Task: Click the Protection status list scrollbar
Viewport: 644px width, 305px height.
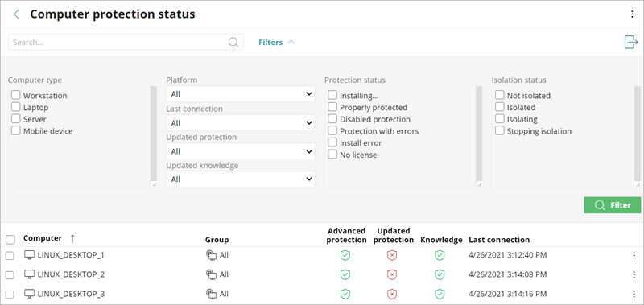Action: 479,134
